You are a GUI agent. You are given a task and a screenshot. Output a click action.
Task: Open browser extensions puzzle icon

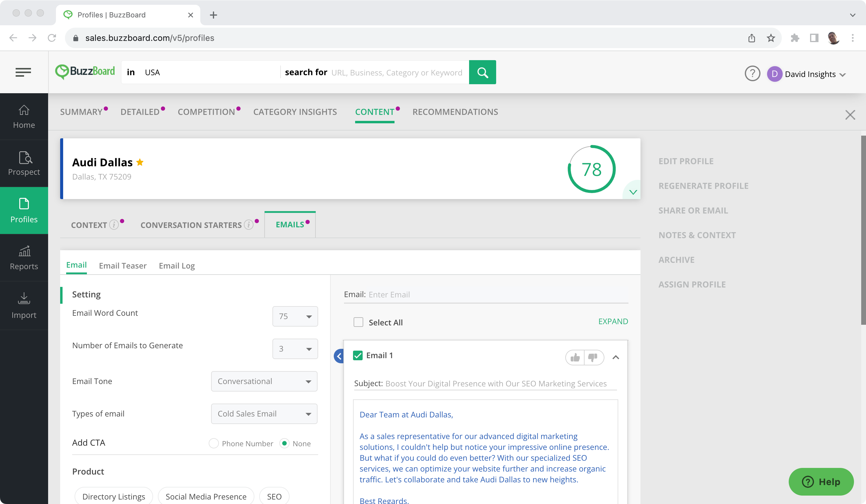tap(795, 38)
